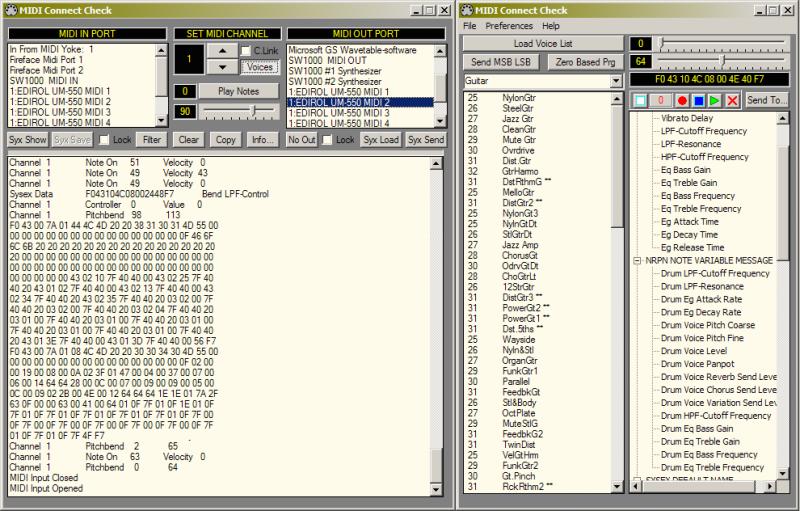Toggle the C.Link checkbox

(246, 50)
